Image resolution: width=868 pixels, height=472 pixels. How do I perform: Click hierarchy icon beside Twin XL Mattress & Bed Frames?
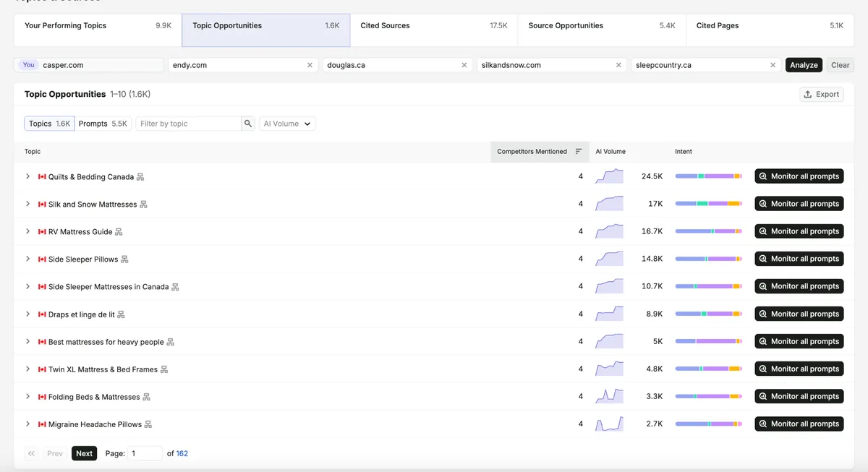point(163,369)
